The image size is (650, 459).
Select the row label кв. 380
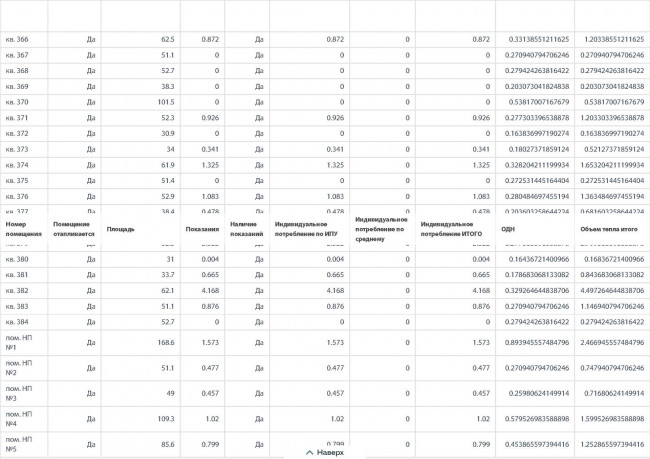(17, 259)
